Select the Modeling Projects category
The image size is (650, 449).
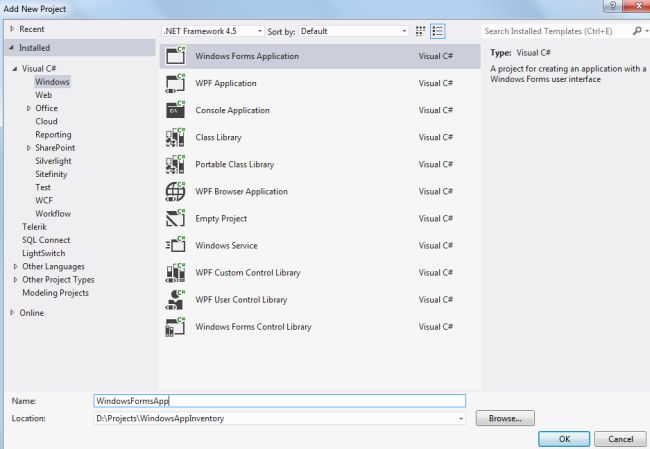pos(55,293)
